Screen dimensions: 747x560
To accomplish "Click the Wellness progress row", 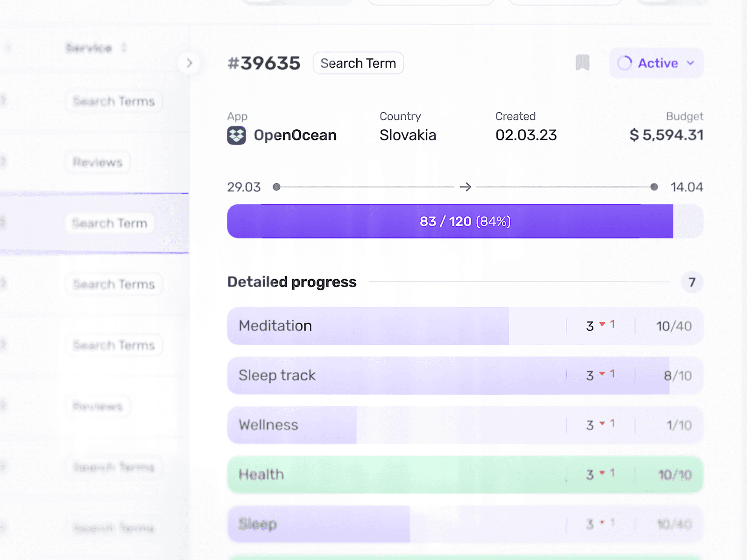I will (465, 425).
